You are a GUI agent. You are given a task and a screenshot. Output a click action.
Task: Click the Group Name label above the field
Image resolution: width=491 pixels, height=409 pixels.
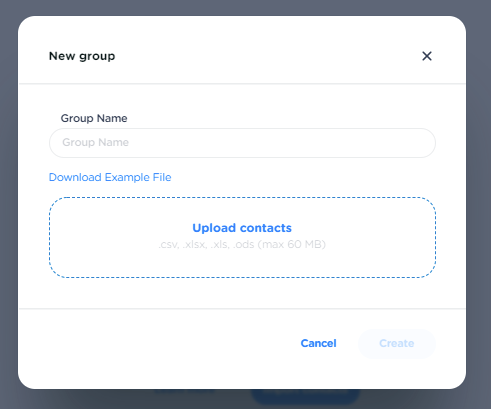pos(94,118)
